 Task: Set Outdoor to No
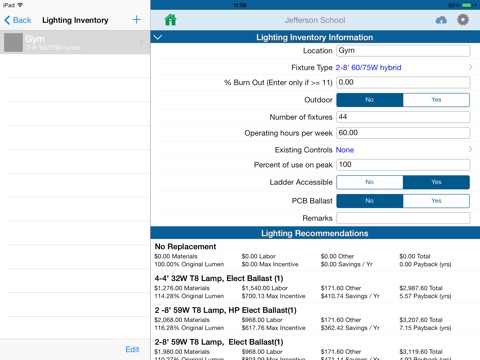(x=370, y=100)
